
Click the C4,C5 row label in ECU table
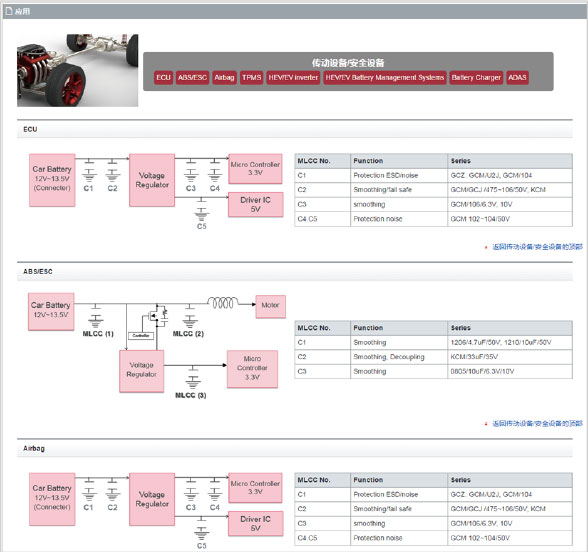click(322, 219)
